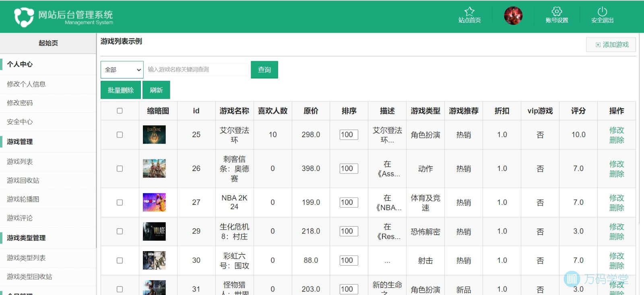The image size is (644, 295).
Task: Click the 排序 input for id 25
Action: [349, 135]
